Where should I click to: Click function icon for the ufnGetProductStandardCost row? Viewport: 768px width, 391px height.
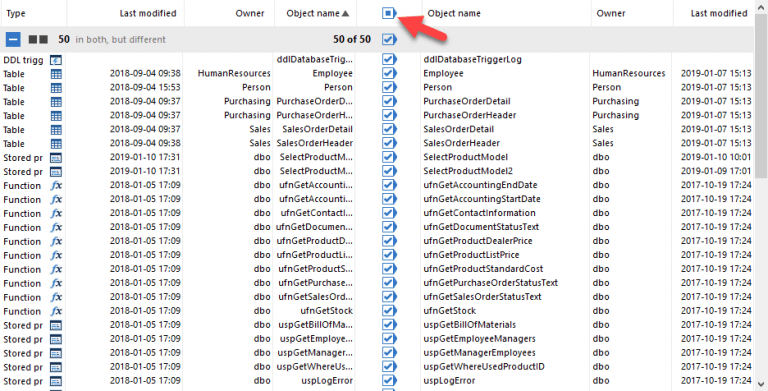(56, 269)
